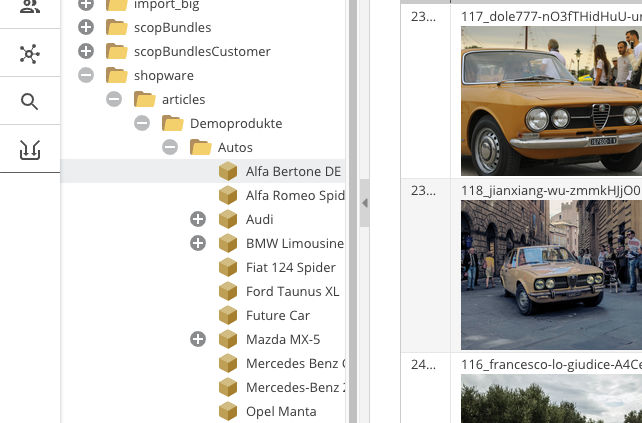Click filename 116_francesco-lo-giudice-A4C
This screenshot has height=423, width=642.
tap(551, 364)
